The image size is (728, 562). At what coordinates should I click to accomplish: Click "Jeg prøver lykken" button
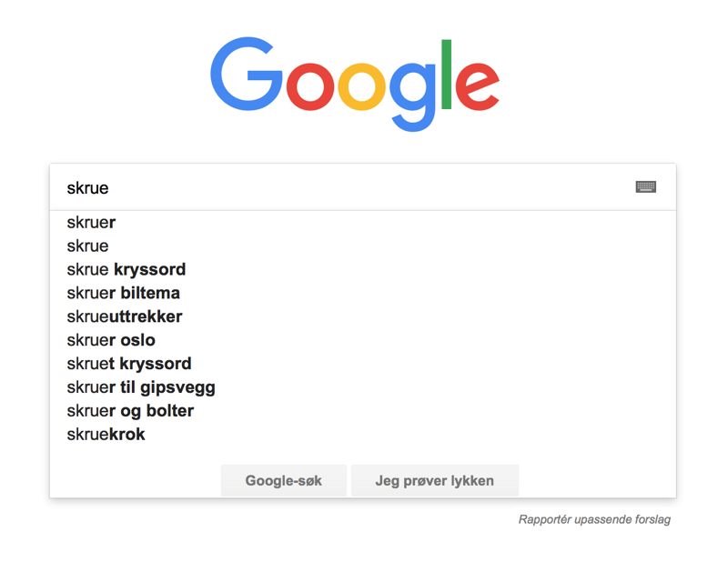(x=434, y=480)
